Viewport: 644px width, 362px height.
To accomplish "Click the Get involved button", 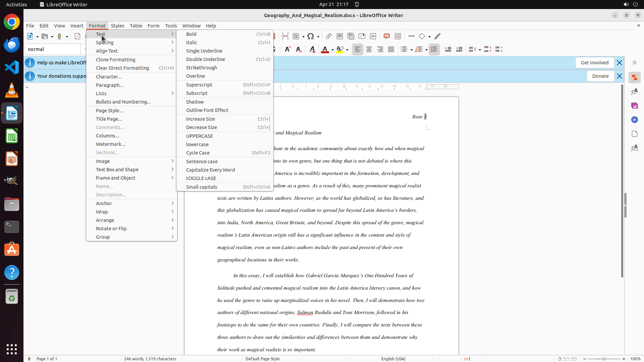I will tap(594, 63).
